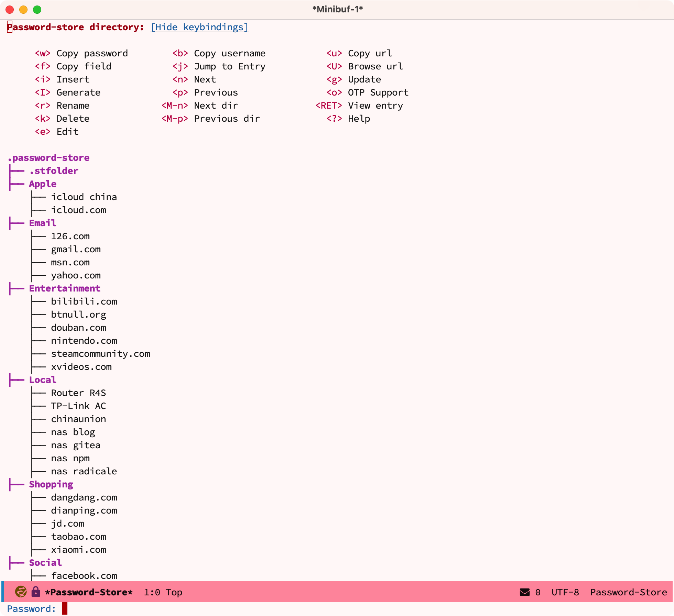Select the chinaunion entry

[78, 419]
